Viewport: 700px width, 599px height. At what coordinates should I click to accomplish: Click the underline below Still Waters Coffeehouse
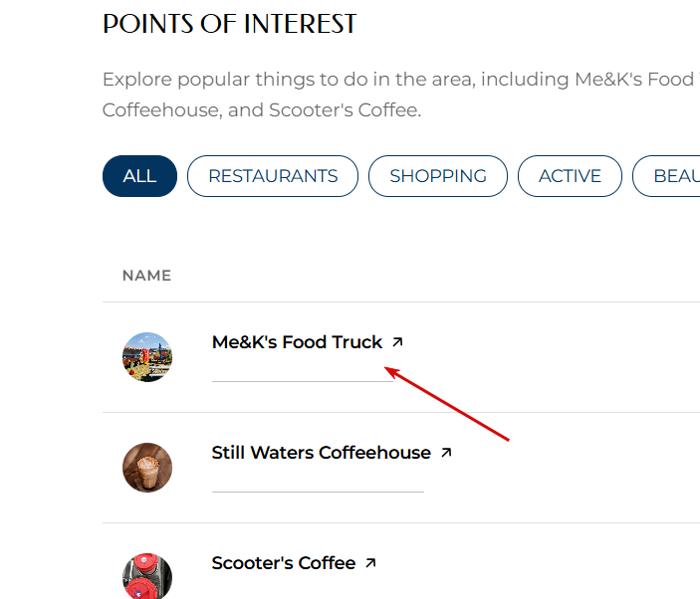coord(318,492)
